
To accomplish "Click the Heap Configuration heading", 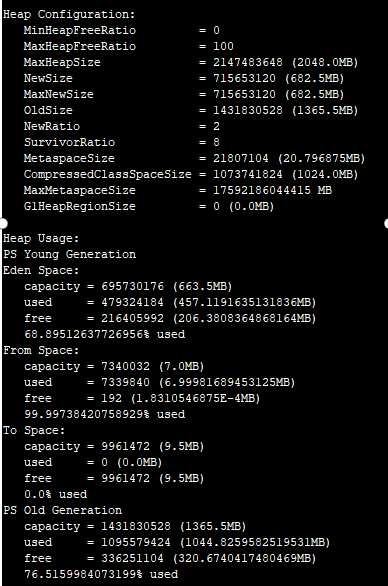I will [x=69, y=15].
